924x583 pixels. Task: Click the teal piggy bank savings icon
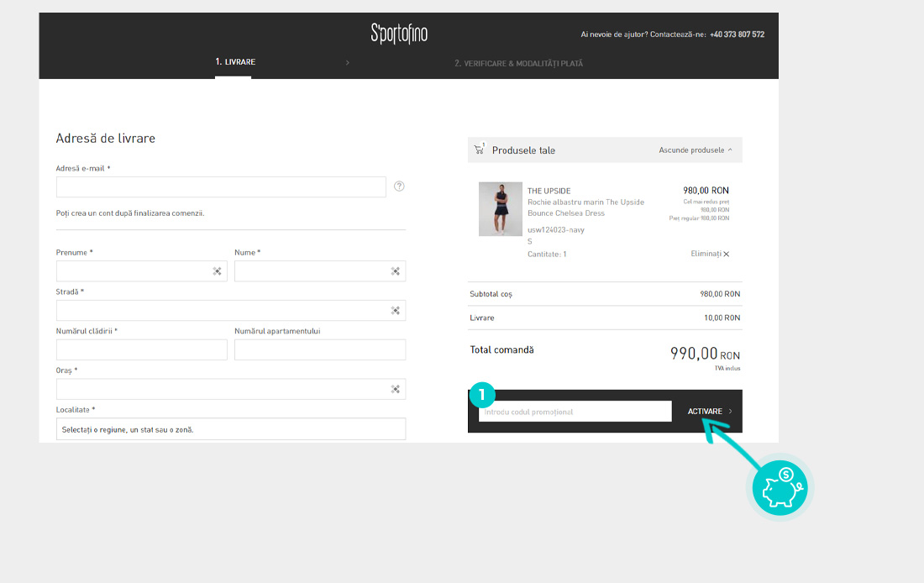(780, 487)
